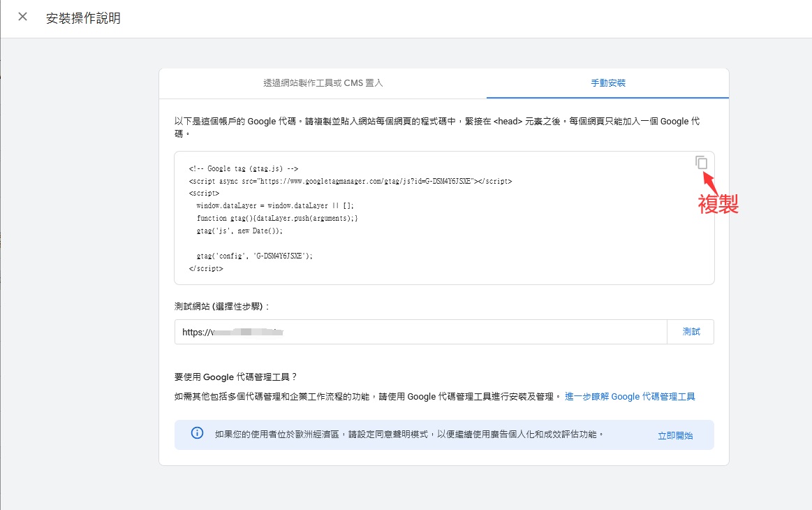Click the 'function gtag()' code line
The height and width of the screenshot is (510, 812).
coord(277,218)
